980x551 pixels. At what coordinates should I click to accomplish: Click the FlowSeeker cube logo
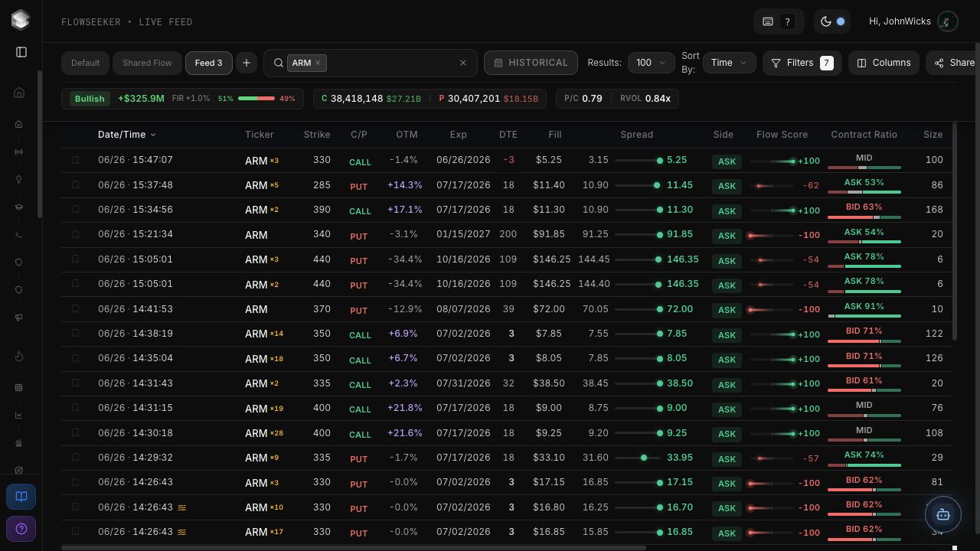(21, 20)
